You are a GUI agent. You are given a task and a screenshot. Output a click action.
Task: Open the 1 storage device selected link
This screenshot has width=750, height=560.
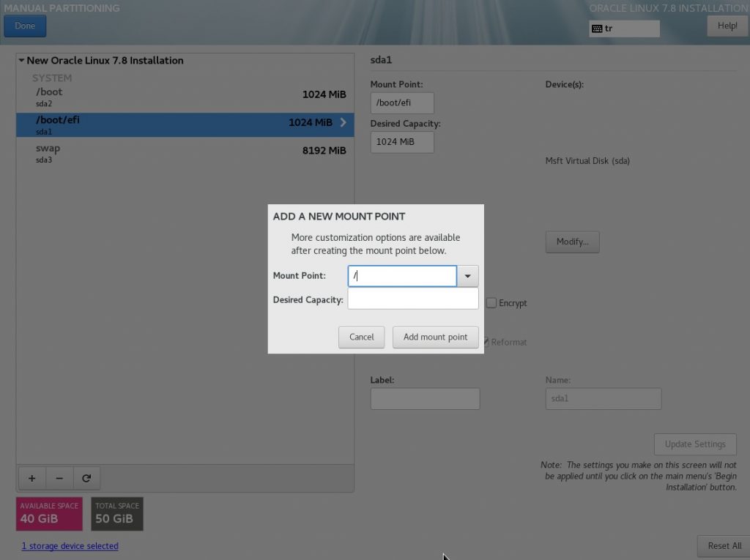[x=70, y=546]
